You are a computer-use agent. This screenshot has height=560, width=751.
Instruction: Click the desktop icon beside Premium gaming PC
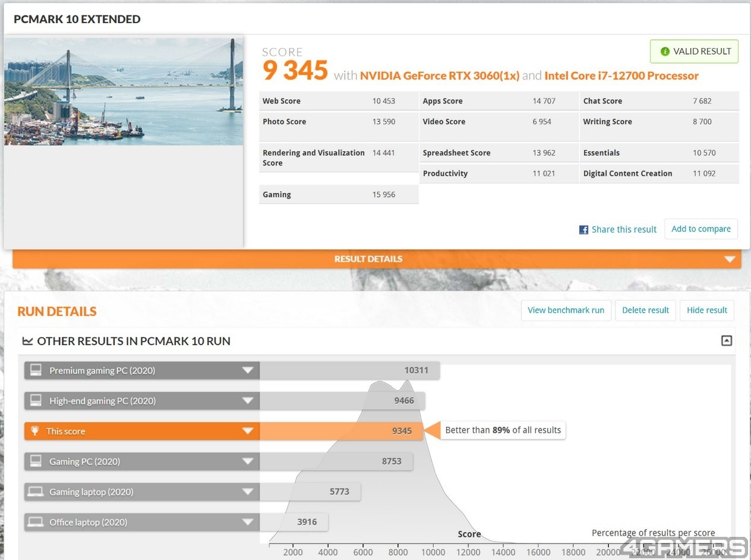(x=36, y=371)
